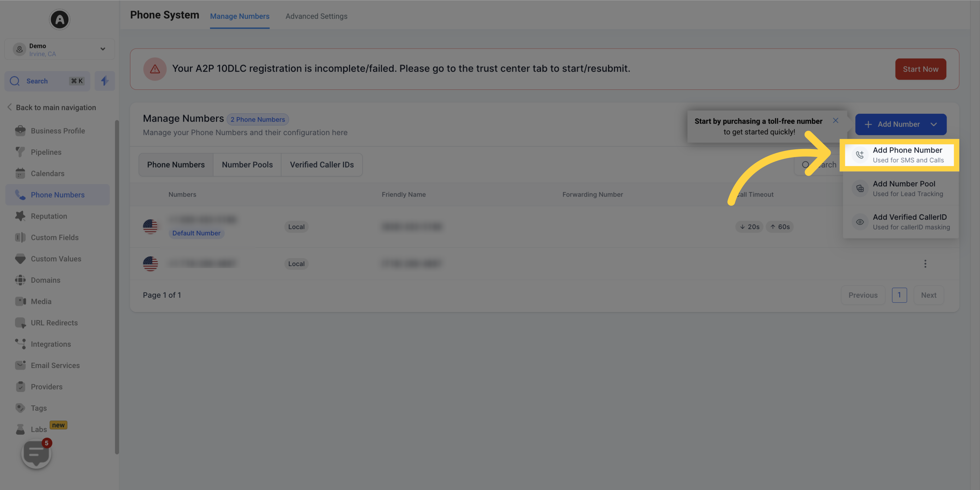
Task: Click the Reputation sidebar icon
Action: pos(19,216)
